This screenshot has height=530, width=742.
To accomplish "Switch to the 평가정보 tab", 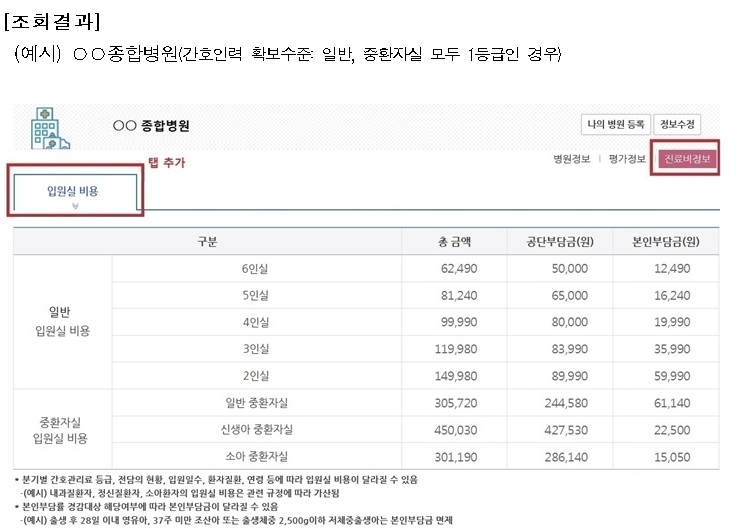I will (627, 159).
